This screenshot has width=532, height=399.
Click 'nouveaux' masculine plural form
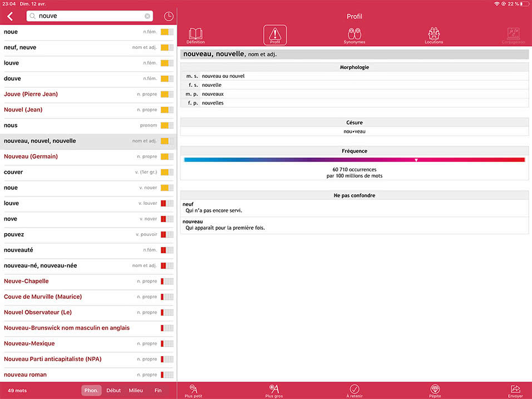(x=213, y=94)
